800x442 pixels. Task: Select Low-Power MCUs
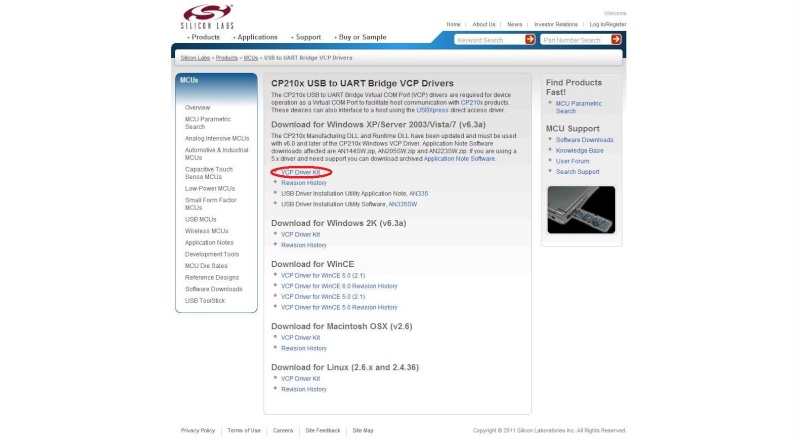coord(210,189)
